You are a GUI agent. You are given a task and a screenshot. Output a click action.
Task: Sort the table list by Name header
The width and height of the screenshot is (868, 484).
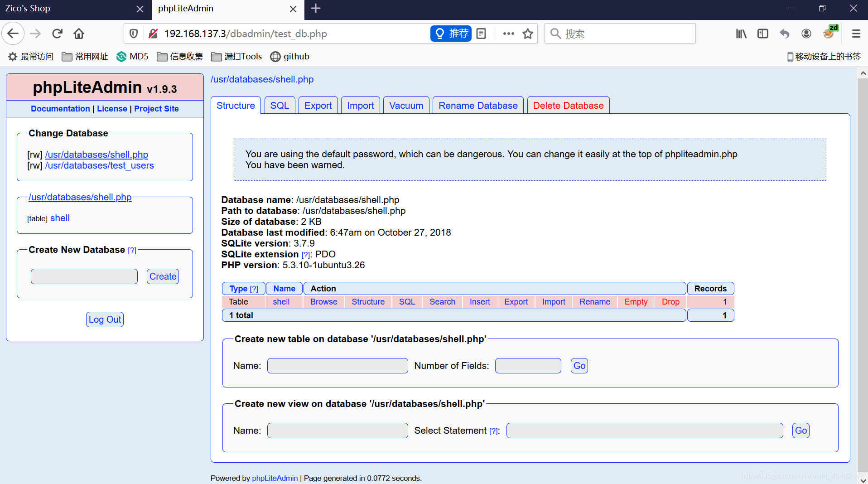[x=284, y=289]
